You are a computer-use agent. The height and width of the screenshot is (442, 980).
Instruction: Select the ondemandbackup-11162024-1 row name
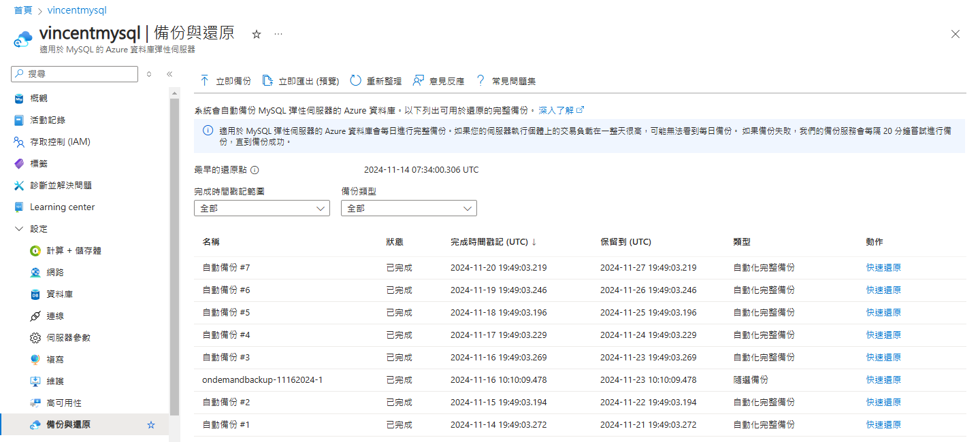(262, 380)
